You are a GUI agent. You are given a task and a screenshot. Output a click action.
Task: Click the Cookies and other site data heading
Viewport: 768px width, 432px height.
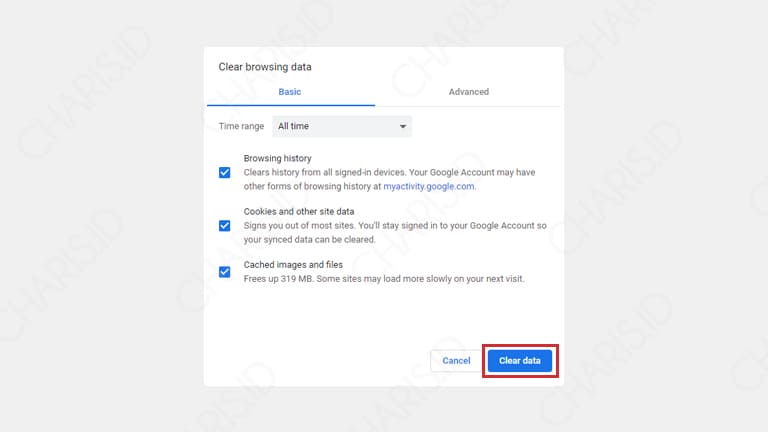point(299,212)
